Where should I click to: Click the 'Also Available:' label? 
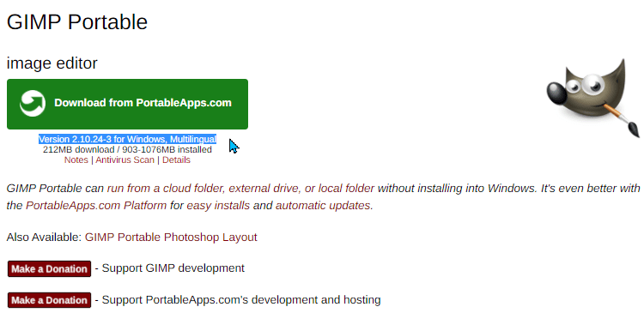coord(44,238)
